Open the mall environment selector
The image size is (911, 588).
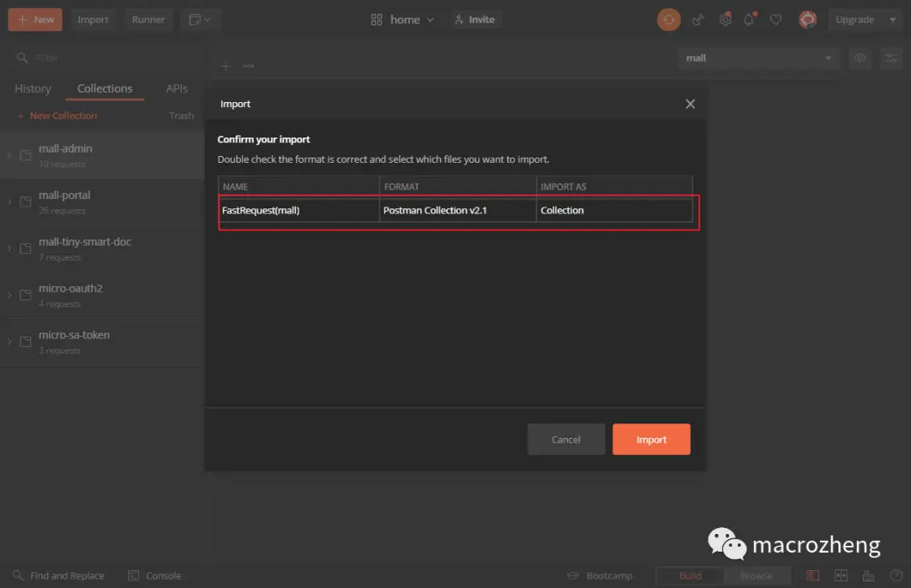tap(757, 57)
